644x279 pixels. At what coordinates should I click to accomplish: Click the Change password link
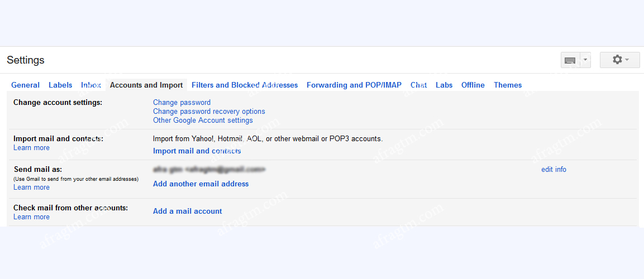click(x=182, y=102)
